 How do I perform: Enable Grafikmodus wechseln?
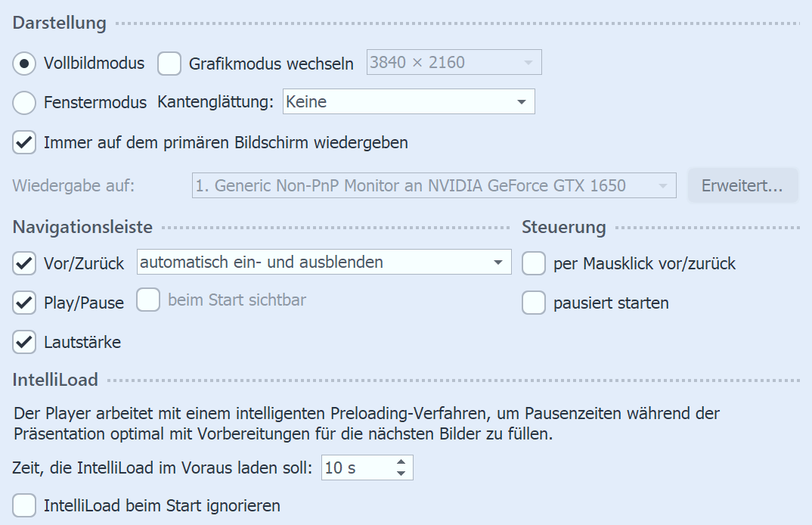[169, 64]
